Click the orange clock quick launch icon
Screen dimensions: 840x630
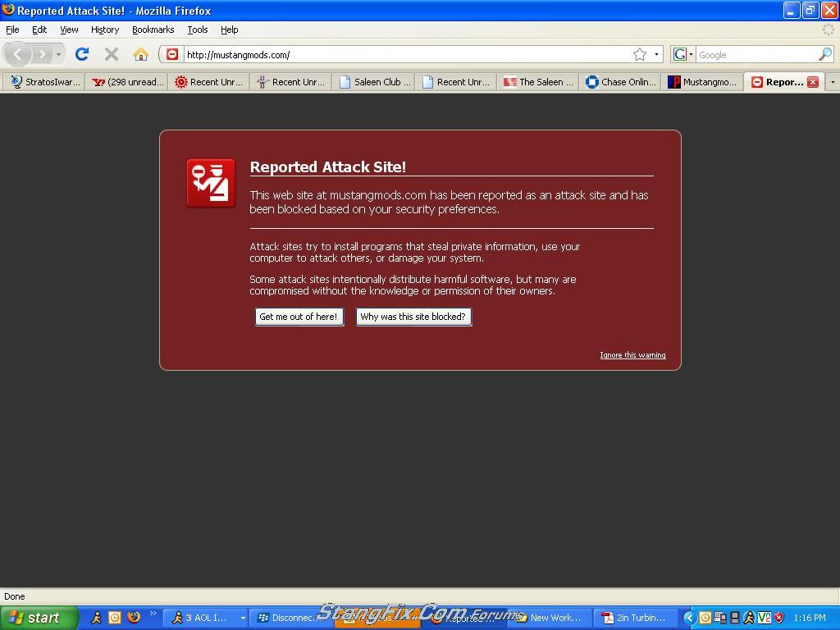point(115,618)
